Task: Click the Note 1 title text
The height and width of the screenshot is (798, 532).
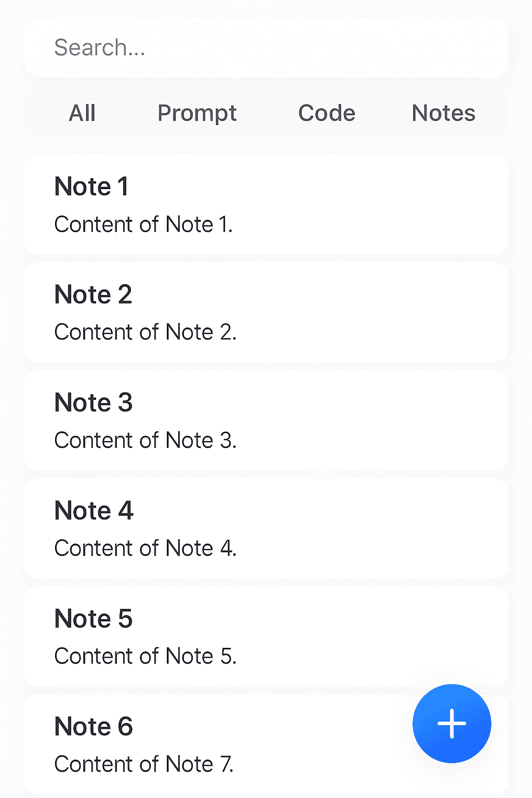Action: [x=91, y=186]
